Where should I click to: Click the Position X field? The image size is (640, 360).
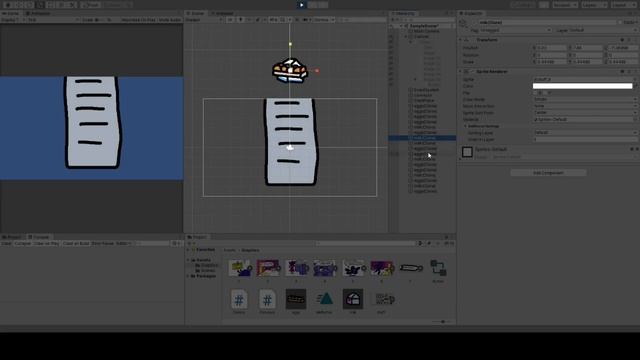(551, 48)
